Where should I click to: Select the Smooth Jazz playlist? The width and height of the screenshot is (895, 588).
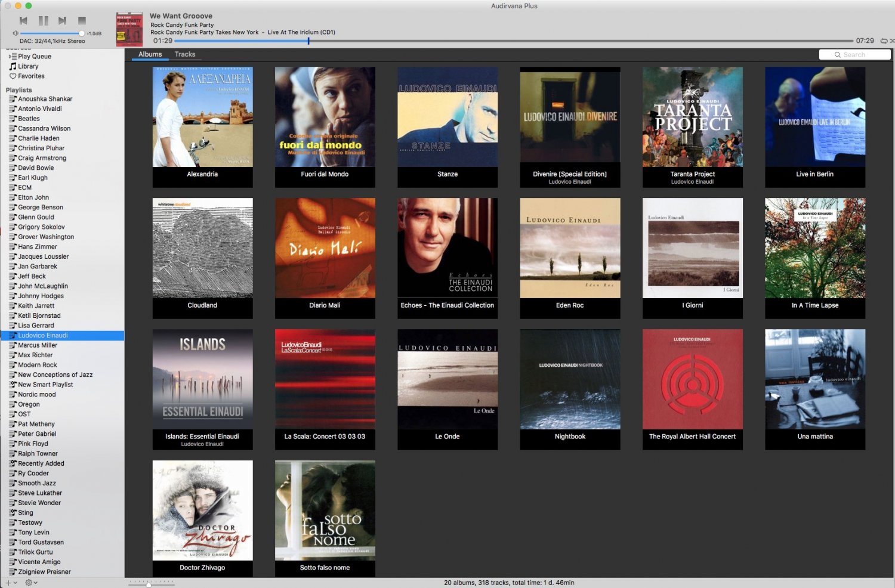[x=62, y=483]
